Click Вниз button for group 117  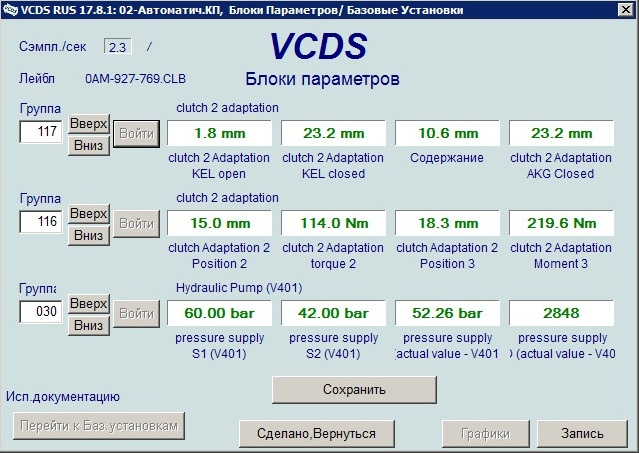(x=88, y=145)
